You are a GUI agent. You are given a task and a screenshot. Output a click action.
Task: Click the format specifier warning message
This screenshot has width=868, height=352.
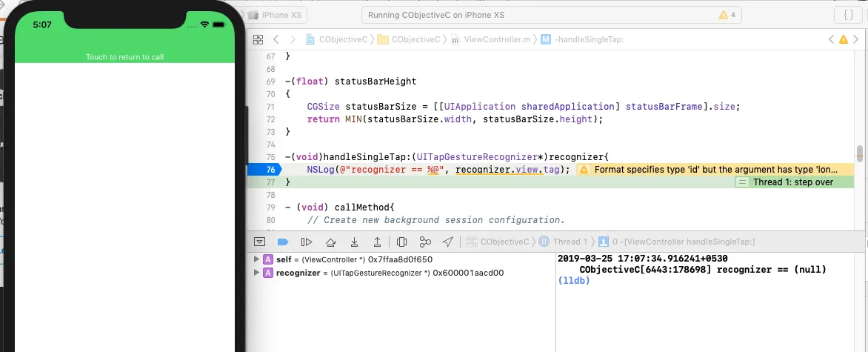tap(715, 170)
